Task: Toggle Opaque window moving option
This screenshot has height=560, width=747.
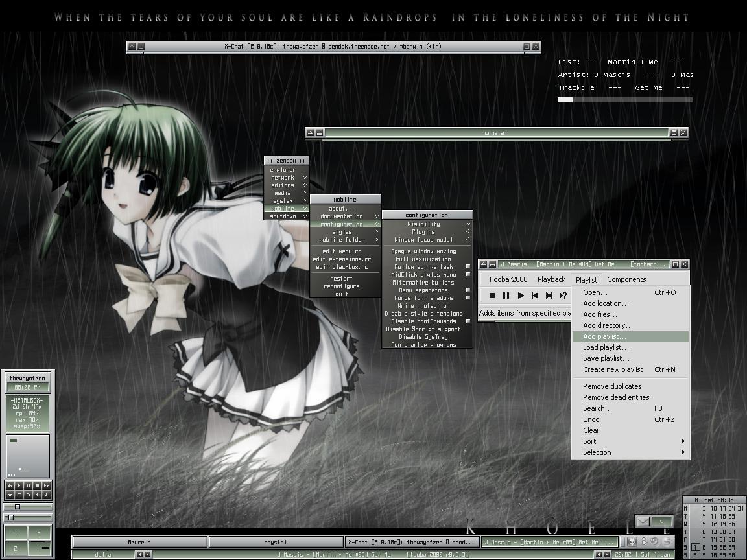Action: tap(427, 251)
